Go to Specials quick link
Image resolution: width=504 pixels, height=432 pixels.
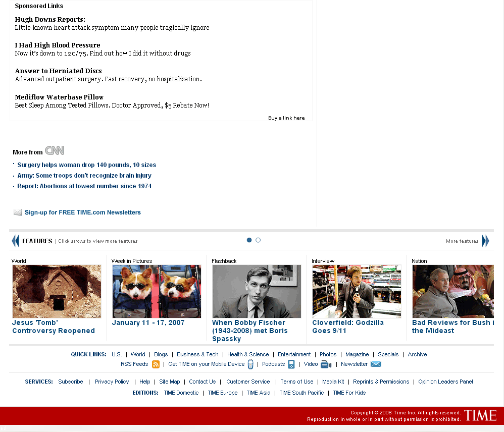[x=388, y=354]
